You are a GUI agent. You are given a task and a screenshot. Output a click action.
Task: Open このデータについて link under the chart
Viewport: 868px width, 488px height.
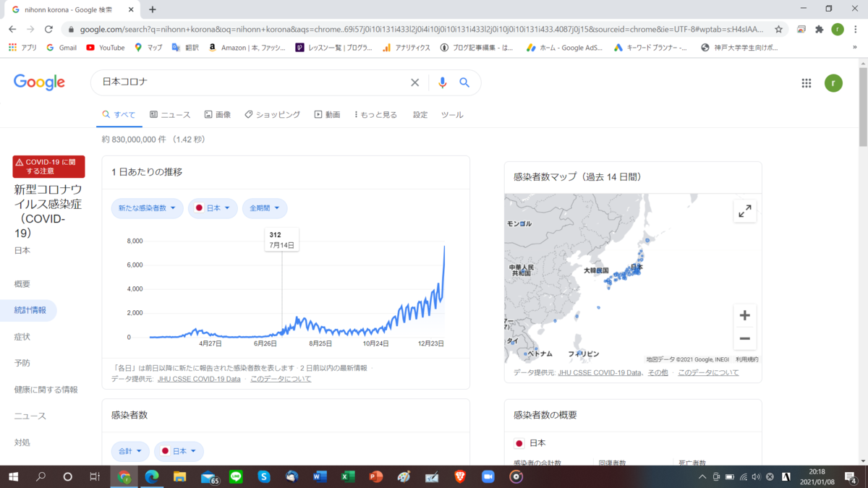pyautogui.click(x=281, y=379)
